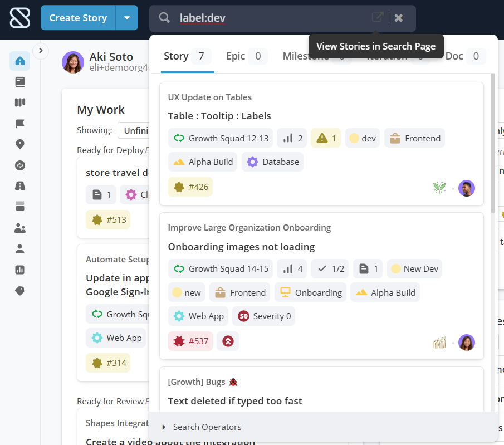Image resolution: width=504 pixels, height=445 pixels.
Task: Open the Home dashboard sidebar icon
Action: click(20, 61)
